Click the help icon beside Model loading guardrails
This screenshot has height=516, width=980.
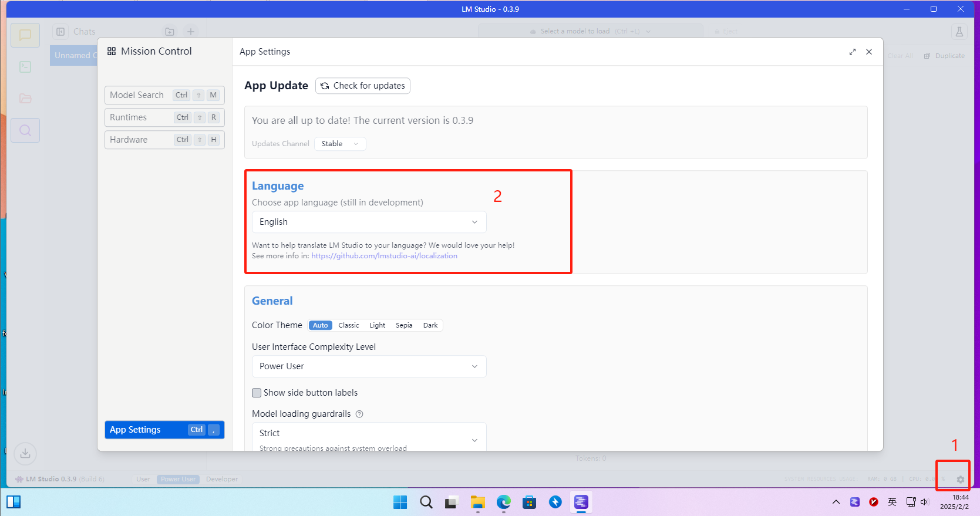[359, 414]
